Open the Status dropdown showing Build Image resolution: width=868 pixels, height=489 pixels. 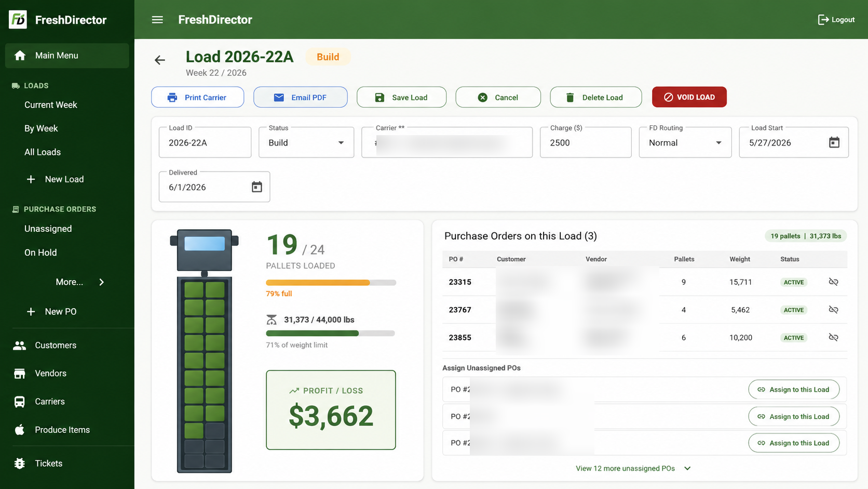click(x=306, y=142)
